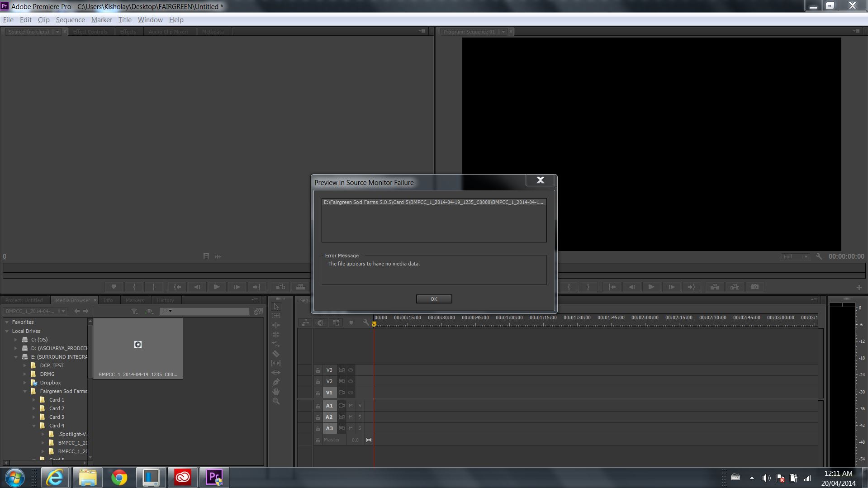Select the Rolling Edit tool
Viewport: 868px width, 488px height.
[x=276, y=335]
